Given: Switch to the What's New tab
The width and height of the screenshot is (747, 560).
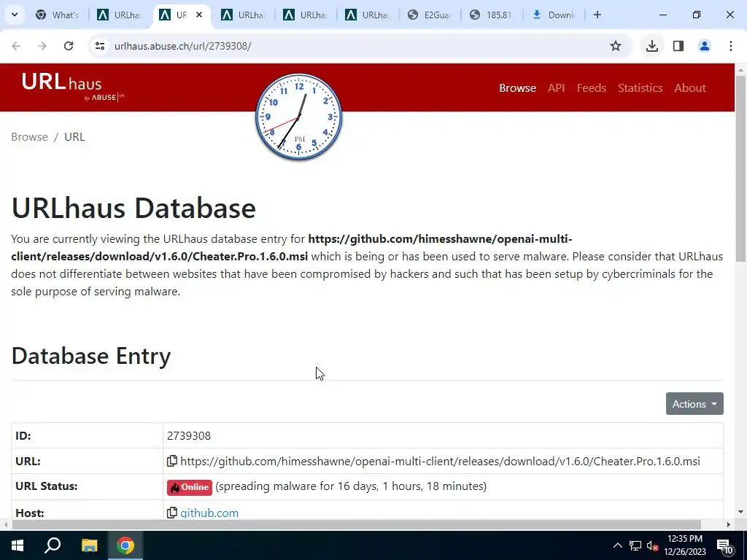Looking at the screenshot, I should pyautogui.click(x=58, y=15).
